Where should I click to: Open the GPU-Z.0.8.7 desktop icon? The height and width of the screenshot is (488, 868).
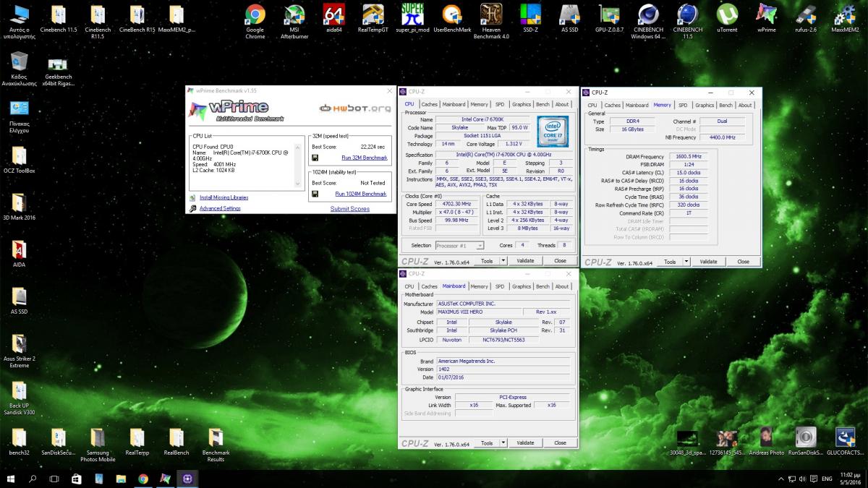coord(610,19)
